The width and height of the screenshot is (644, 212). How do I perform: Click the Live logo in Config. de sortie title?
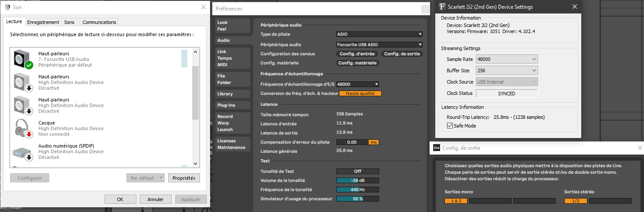click(436, 148)
